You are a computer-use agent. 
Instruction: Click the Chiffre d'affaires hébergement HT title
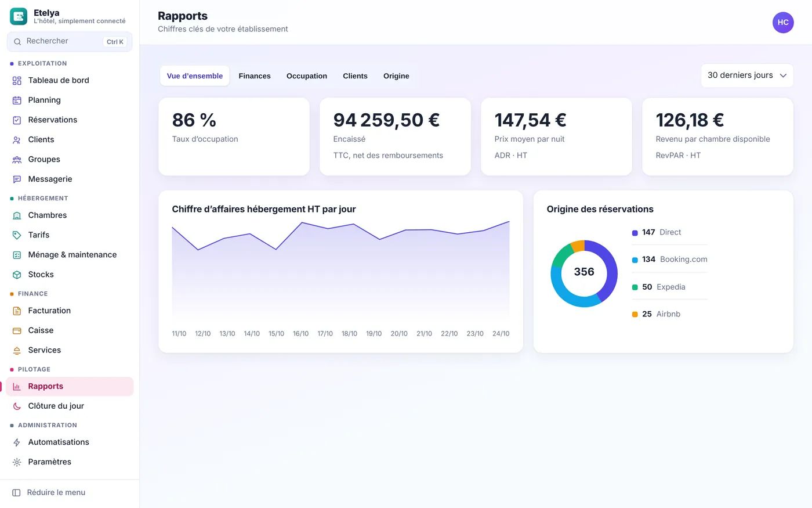point(264,209)
